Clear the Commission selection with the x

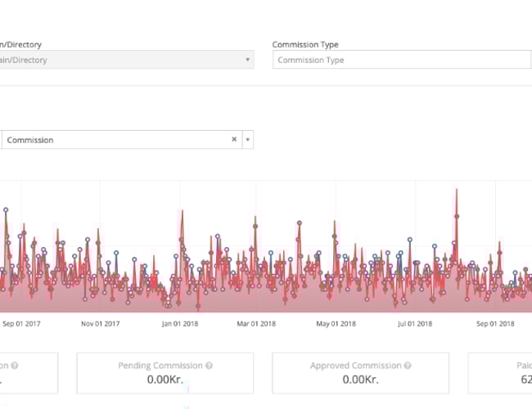coord(234,140)
